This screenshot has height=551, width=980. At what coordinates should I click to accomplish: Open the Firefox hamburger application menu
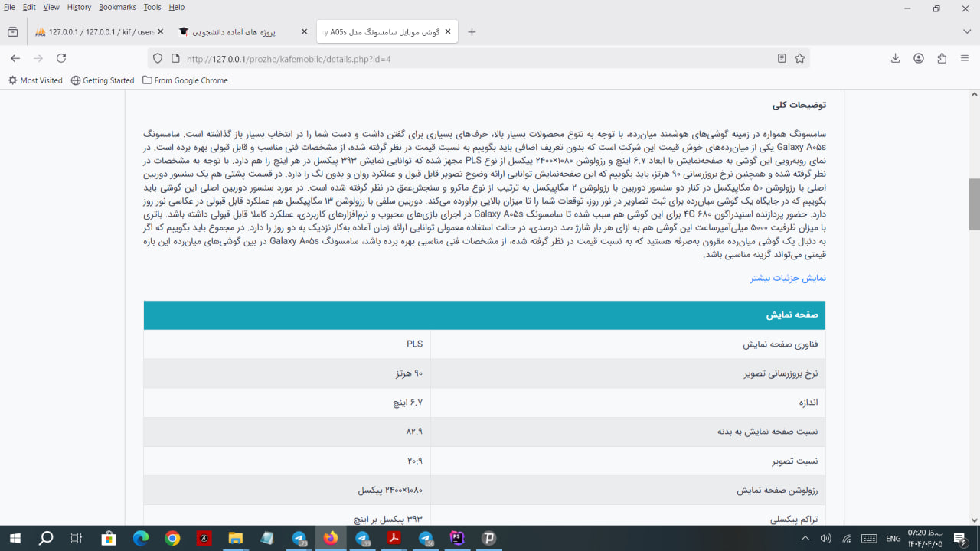tap(965, 58)
